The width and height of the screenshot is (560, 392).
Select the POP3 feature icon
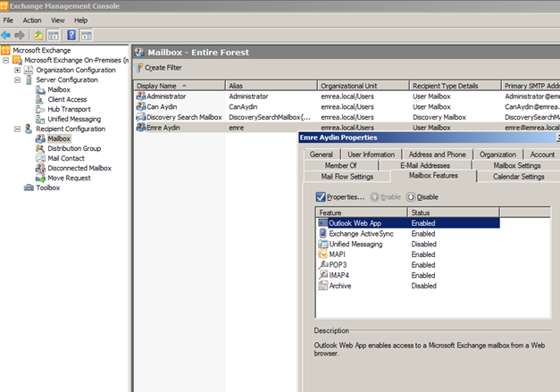point(322,264)
